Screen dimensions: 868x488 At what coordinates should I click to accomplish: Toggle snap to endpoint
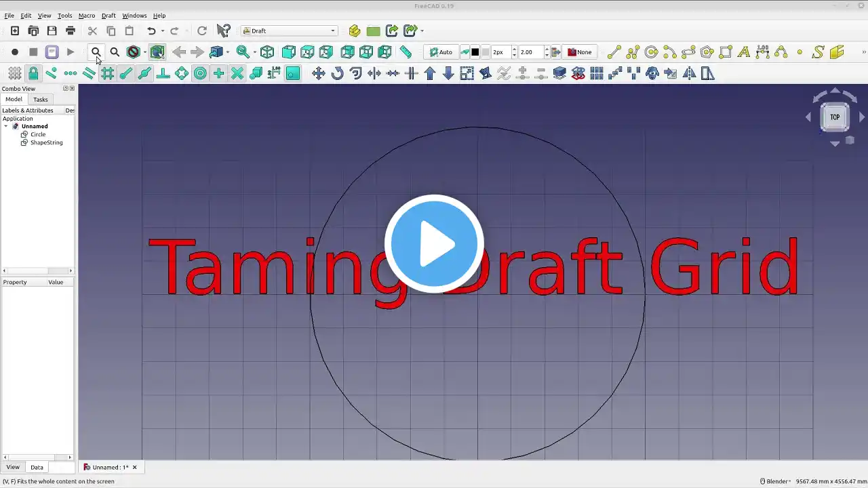(x=126, y=73)
